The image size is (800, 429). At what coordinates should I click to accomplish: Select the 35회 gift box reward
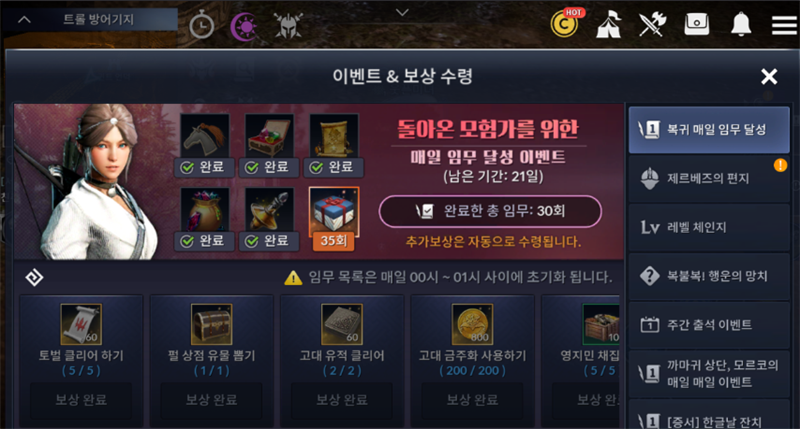334,219
